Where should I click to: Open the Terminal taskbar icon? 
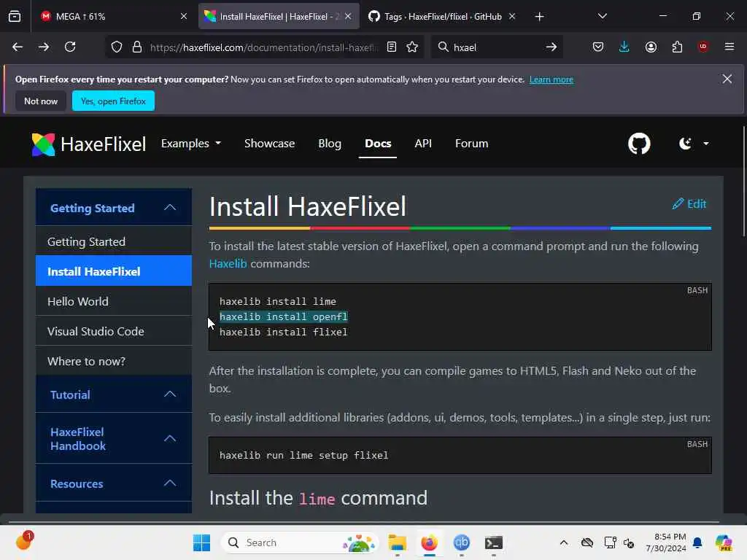(x=494, y=542)
